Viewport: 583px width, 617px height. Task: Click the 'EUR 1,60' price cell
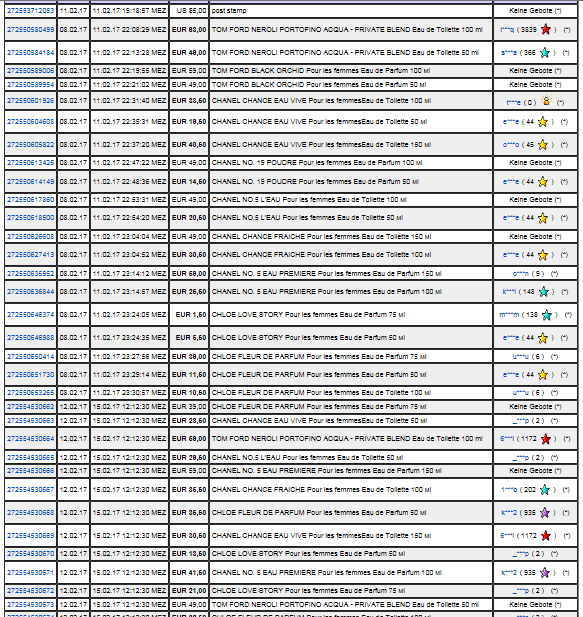191,315
